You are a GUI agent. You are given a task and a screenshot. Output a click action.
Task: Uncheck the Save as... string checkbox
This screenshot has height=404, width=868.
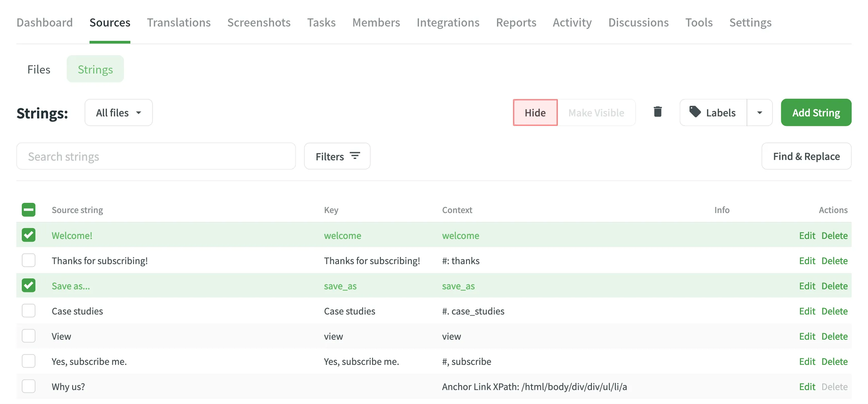(29, 286)
